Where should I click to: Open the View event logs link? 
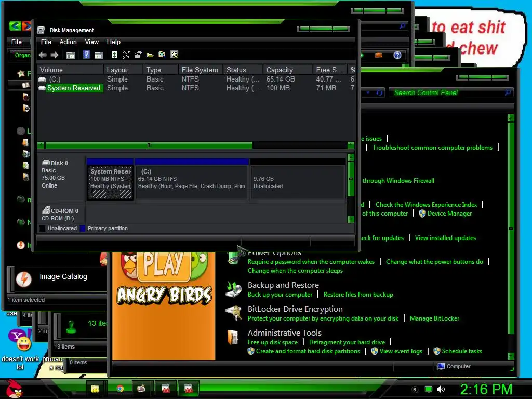coord(401,351)
